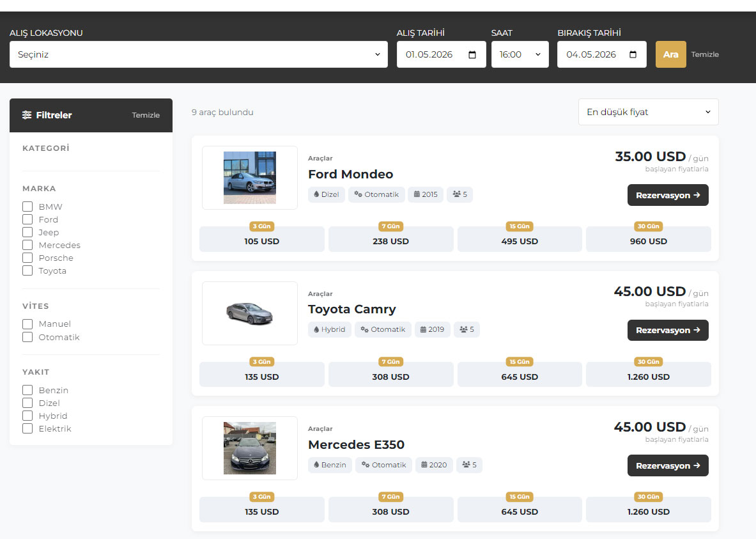
Task: Click the Filtreler sliders icon
Action: point(27,115)
